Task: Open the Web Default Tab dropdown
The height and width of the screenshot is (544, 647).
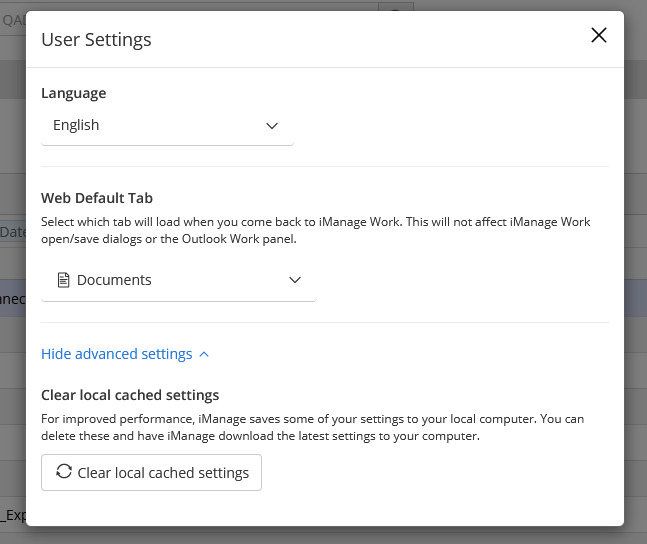Action: tap(178, 281)
